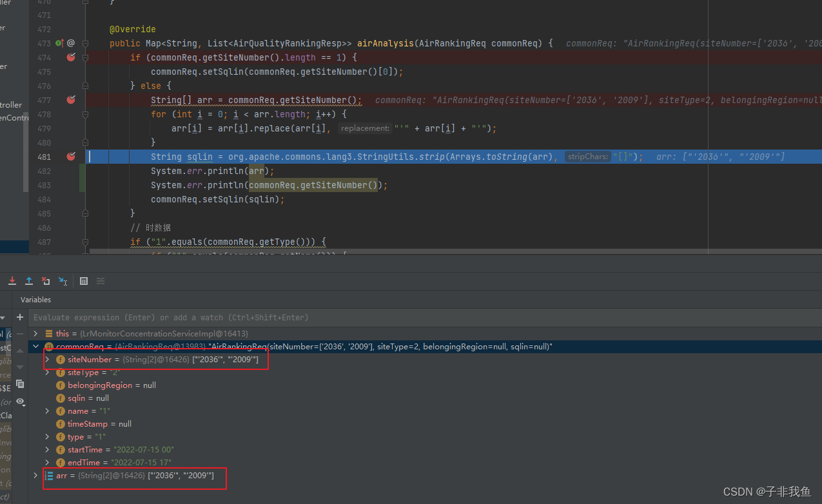Fold the for loop at line 478
Image resolution: width=822 pixels, height=504 pixels.
coord(85,114)
